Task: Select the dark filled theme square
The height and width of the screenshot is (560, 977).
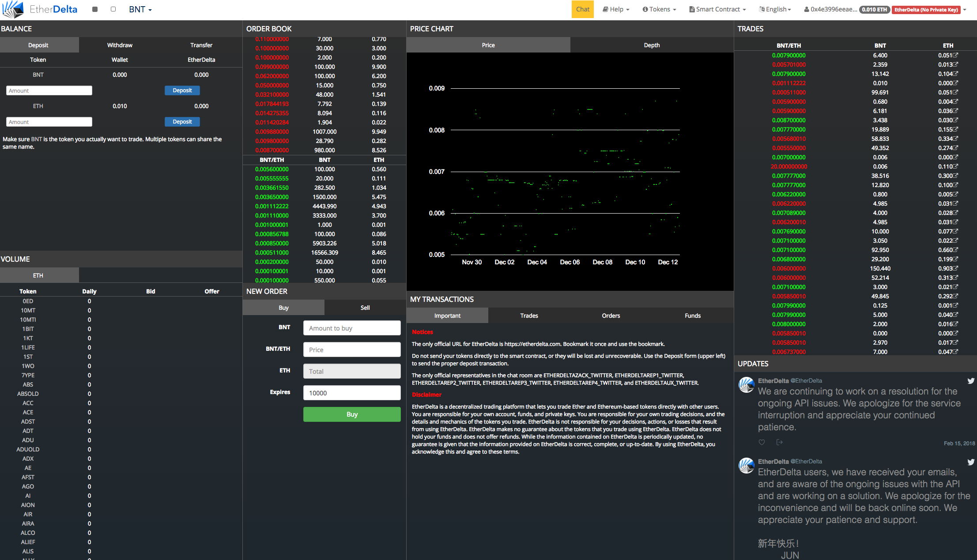Action: [94, 9]
